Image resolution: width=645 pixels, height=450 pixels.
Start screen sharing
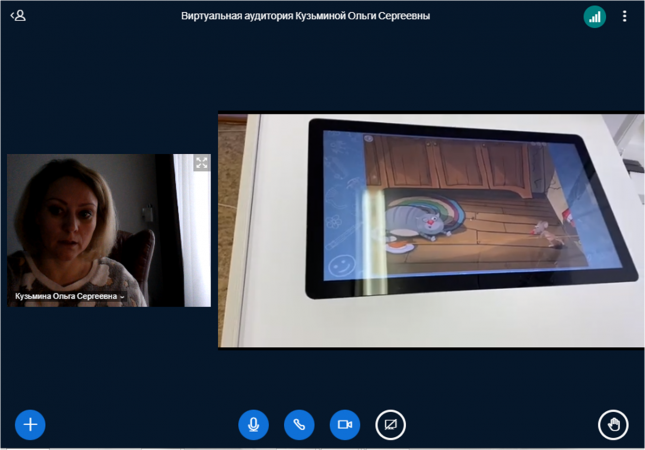[x=390, y=424]
